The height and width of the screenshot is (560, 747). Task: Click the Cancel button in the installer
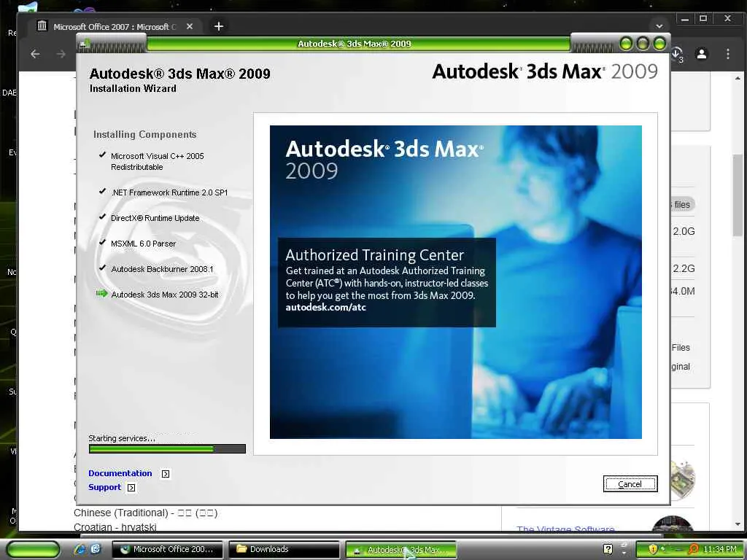(630, 484)
